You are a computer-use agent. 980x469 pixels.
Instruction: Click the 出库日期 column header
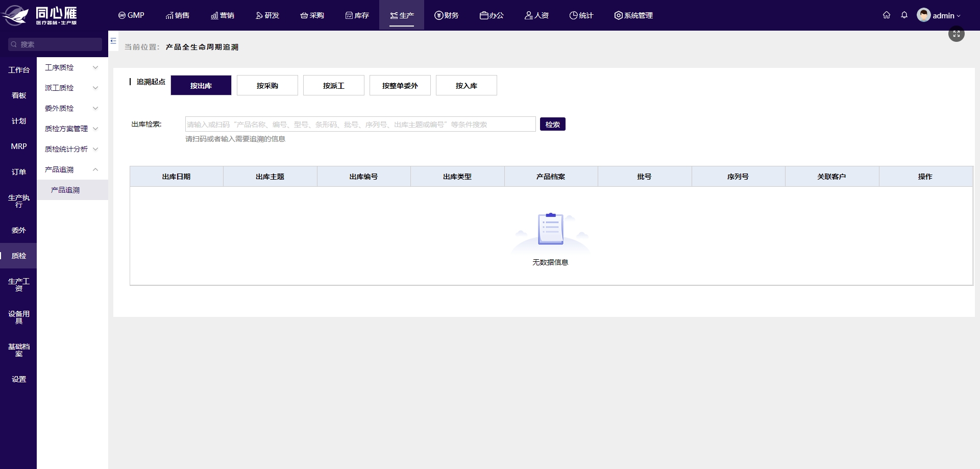[x=176, y=177]
